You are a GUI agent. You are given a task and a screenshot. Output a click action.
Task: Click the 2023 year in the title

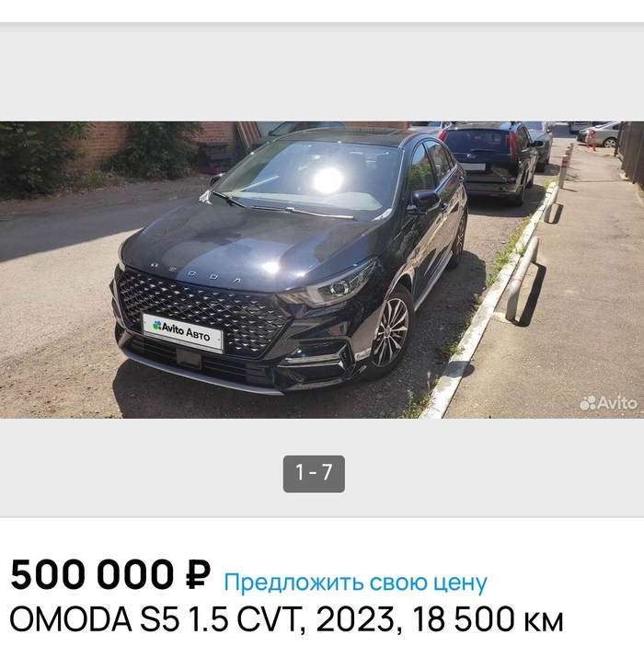point(355,619)
